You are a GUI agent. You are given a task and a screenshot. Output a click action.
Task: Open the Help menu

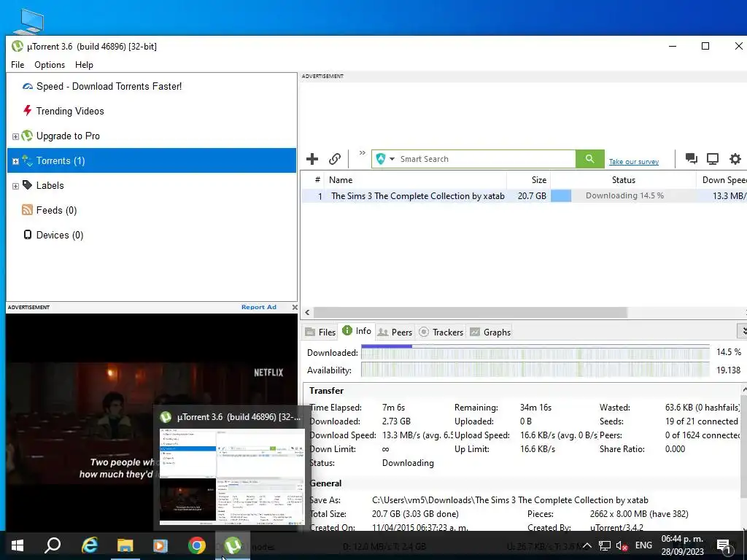click(84, 65)
